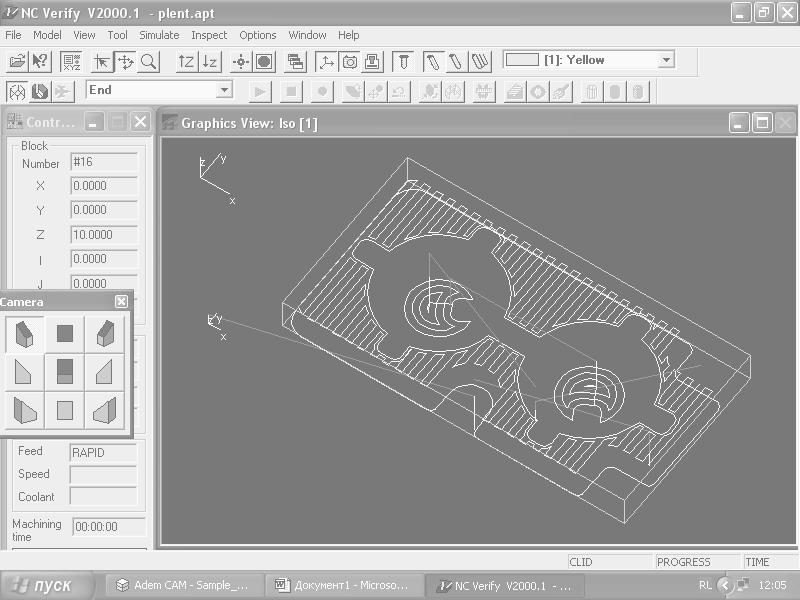Click the open file folder icon
Screen dimensions: 800x600
tap(17, 62)
